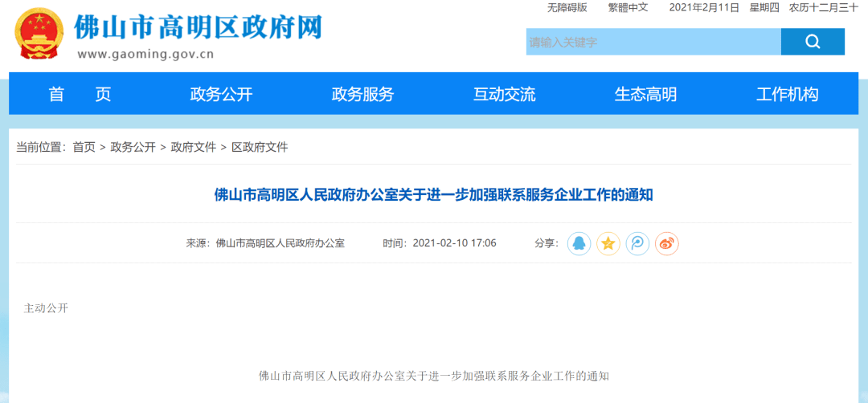Navigate to 工作机构 tab
The height and width of the screenshot is (403, 868).
coord(787,94)
